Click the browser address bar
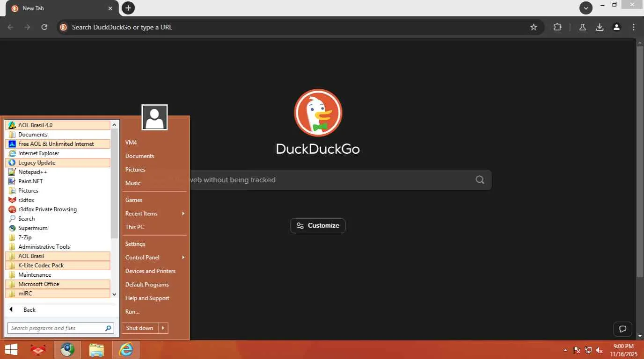644x359 pixels. coord(300,27)
